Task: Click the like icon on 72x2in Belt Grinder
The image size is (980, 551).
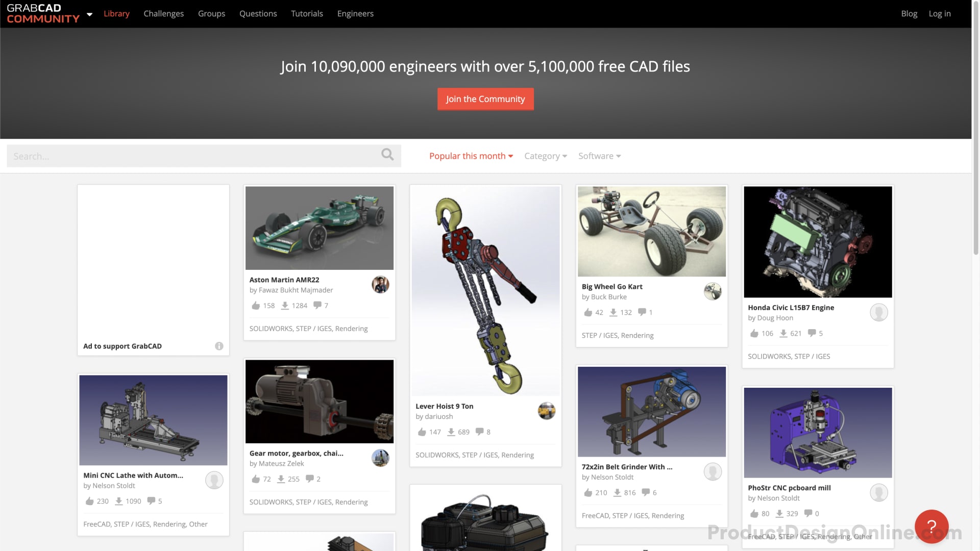Action: (587, 492)
